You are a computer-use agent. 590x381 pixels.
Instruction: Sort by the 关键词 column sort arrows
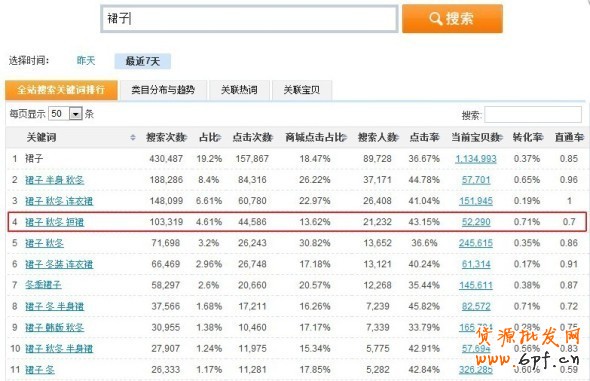click(132, 138)
